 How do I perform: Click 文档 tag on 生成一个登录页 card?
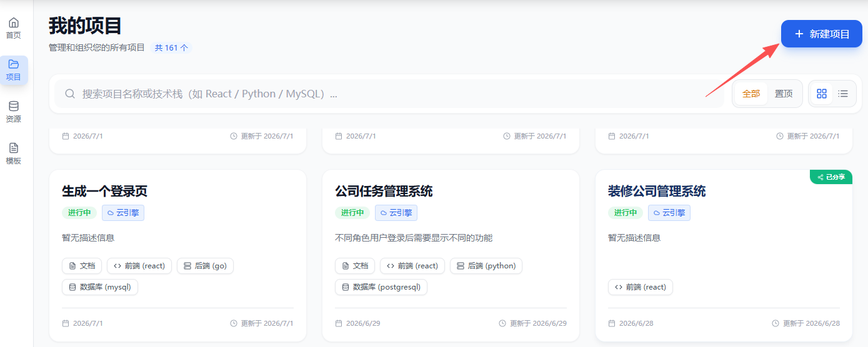pyautogui.click(x=82, y=266)
